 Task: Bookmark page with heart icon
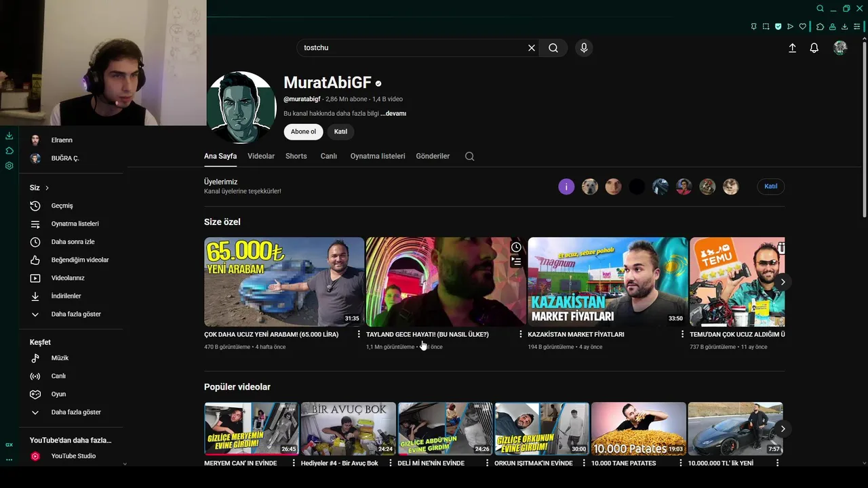point(802,26)
